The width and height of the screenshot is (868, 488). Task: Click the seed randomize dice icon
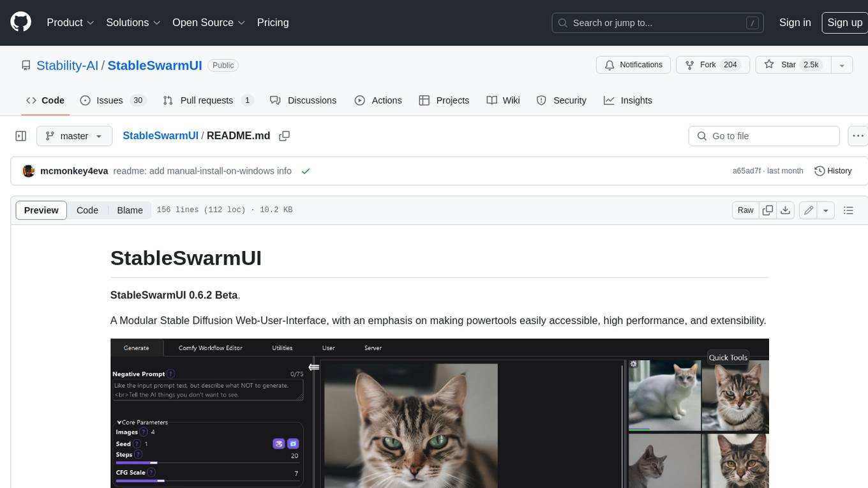[x=279, y=443]
